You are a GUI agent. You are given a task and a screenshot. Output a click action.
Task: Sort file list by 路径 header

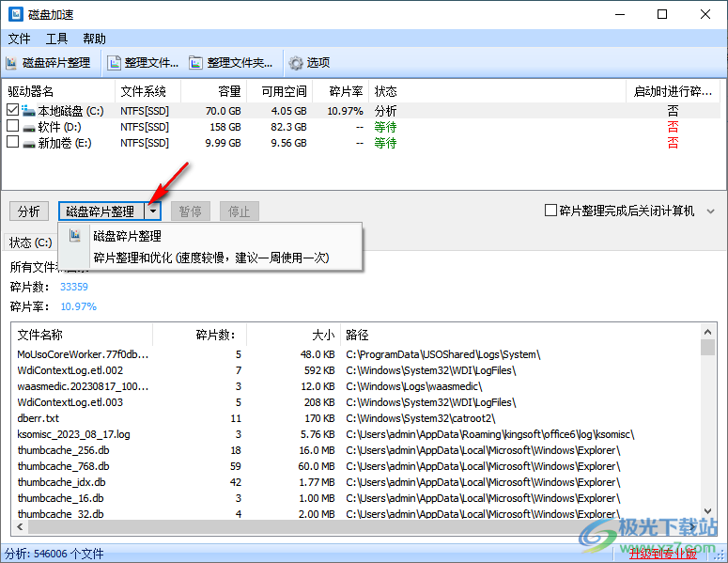tap(520, 335)
